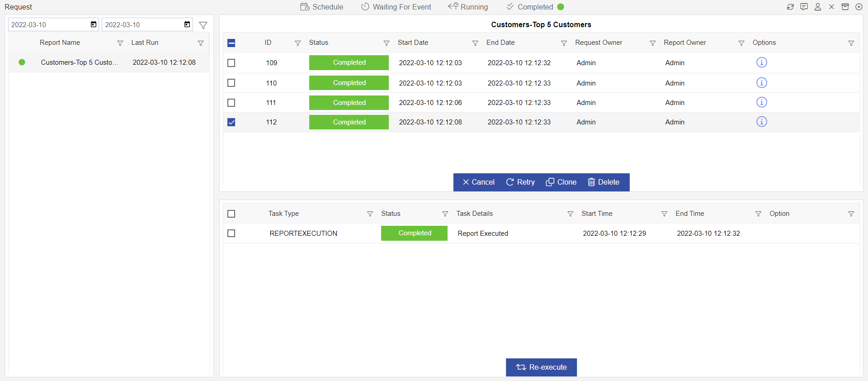Viewport: 868px width, 381px height.
Task: Click the Request Owner column header
Action: coord(599,43)
